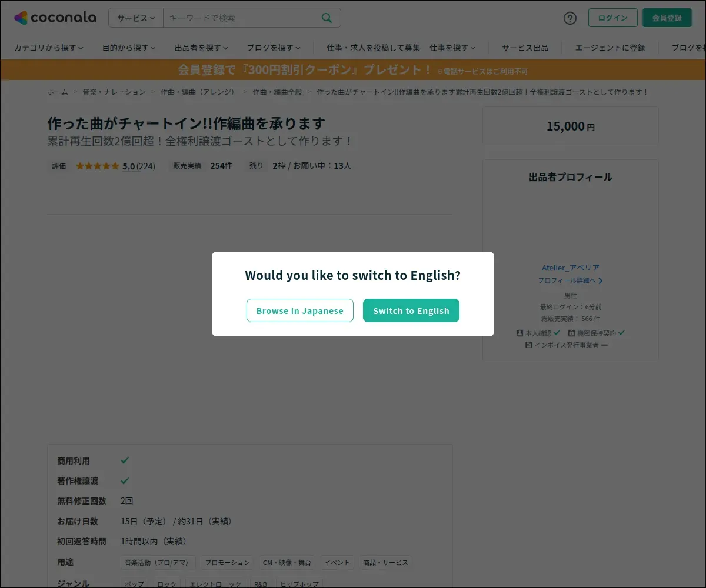The height and width of the screenshot is (588, 706).
Task: Select the 商品・サービス tag
Action: 385,562
